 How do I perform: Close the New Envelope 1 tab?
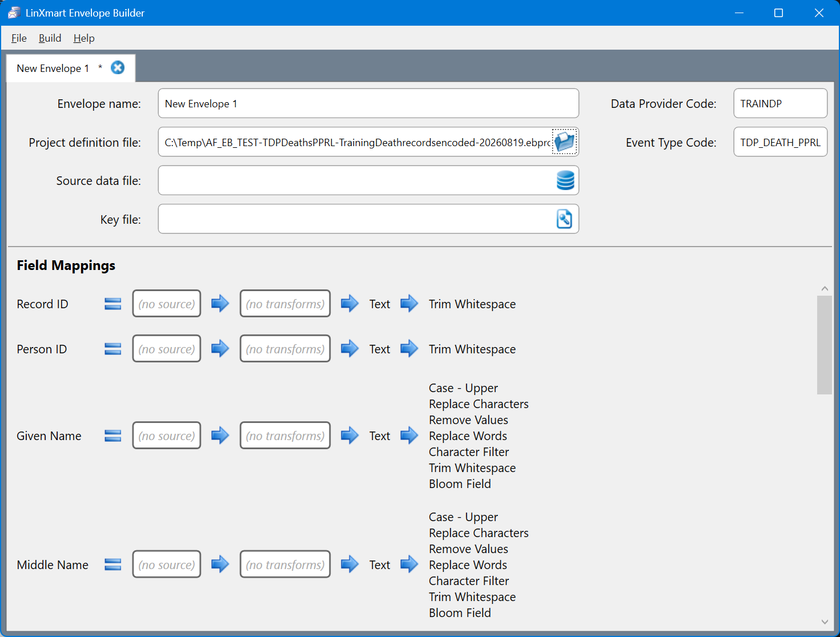[x=118, y=68]
